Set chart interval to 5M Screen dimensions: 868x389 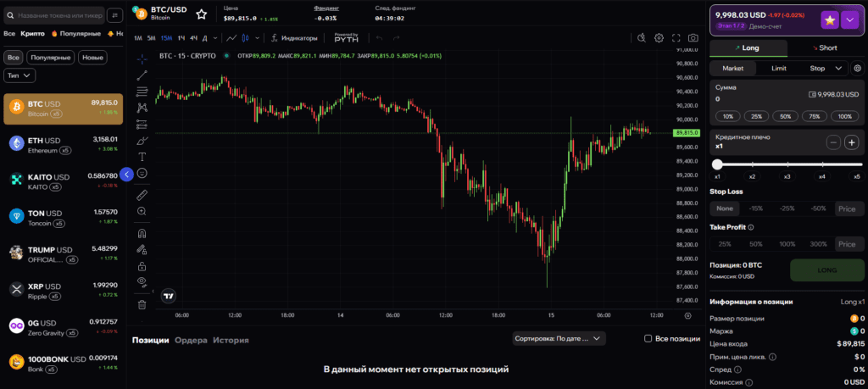[x=151, y=38]
